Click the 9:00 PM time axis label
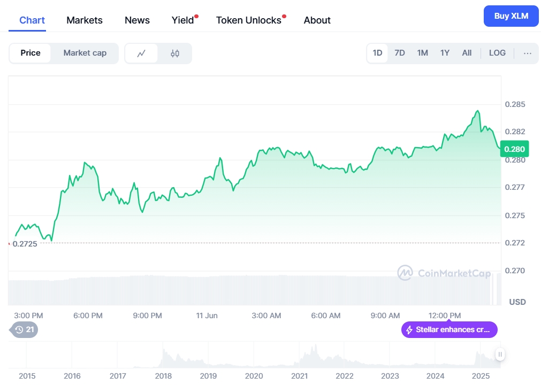 coord(147,316)
